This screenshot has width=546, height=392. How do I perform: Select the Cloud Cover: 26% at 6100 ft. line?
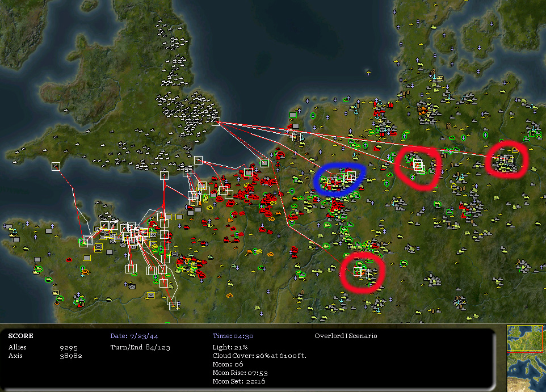click(259, 356)
